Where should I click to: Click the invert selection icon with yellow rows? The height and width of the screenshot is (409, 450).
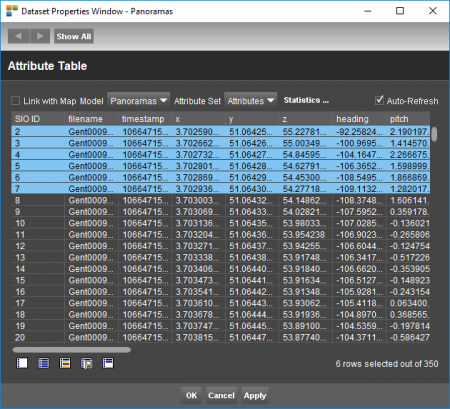(x=65, y=363)
